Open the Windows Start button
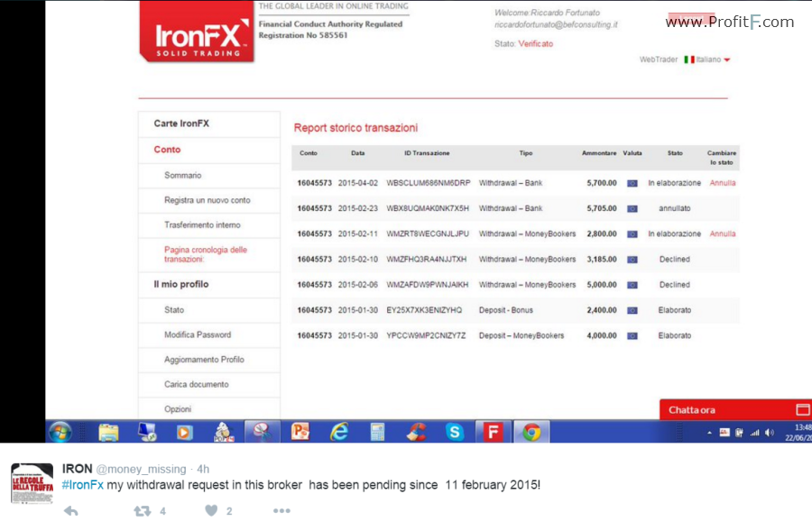Image resolution: width=812 pixels, height=531 pixels. click(60, 432)
